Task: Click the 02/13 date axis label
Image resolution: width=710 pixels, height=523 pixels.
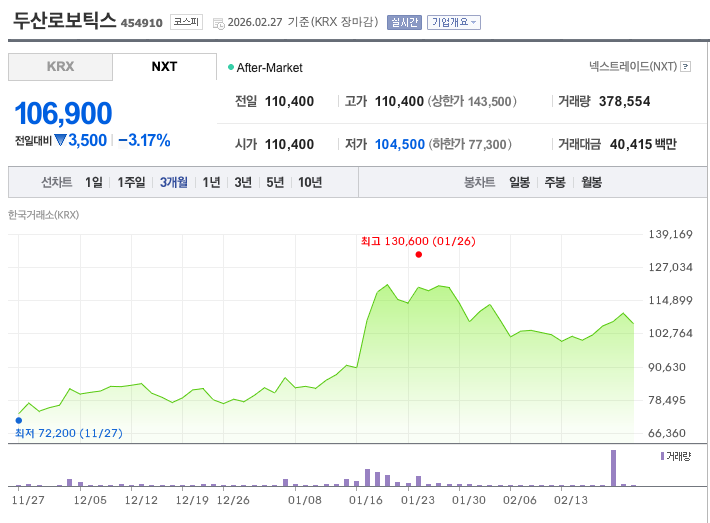Action: pos(571,500)
